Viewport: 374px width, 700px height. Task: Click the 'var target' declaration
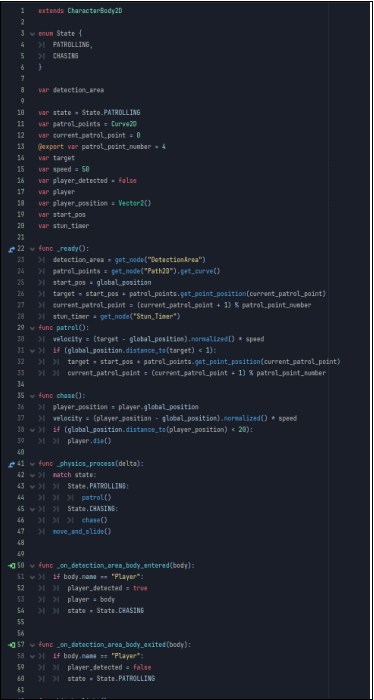(56, 158)
